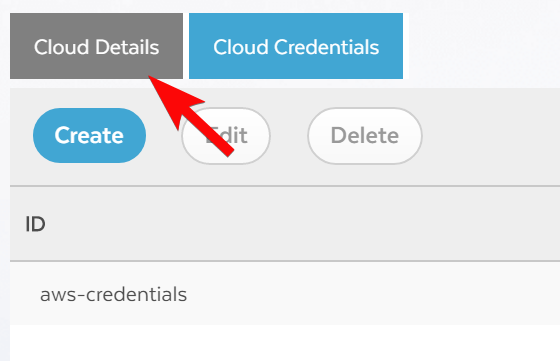Activate the blue Cloud Credentials tab
Screen dimensions: 560x361
296,46
